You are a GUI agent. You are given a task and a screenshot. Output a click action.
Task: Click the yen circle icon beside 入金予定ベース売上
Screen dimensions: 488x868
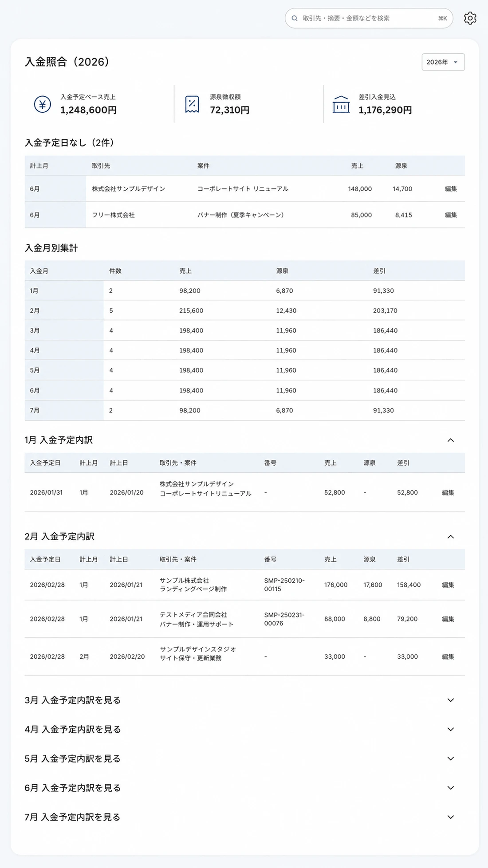click(43, 104)
